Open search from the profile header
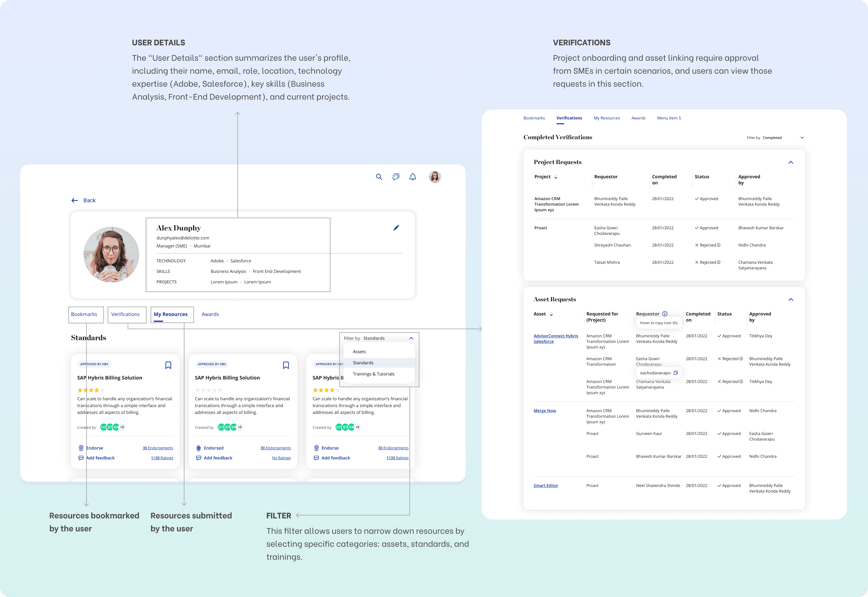This screenshot has width=868, height=597. [379, 177]
